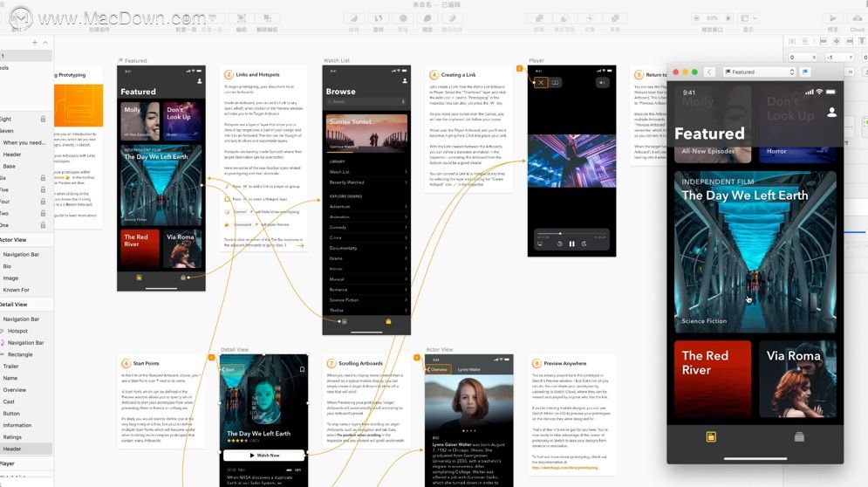Click bookmark icon on Detail View artboard

pyautogui.click(x=302, y=369)
